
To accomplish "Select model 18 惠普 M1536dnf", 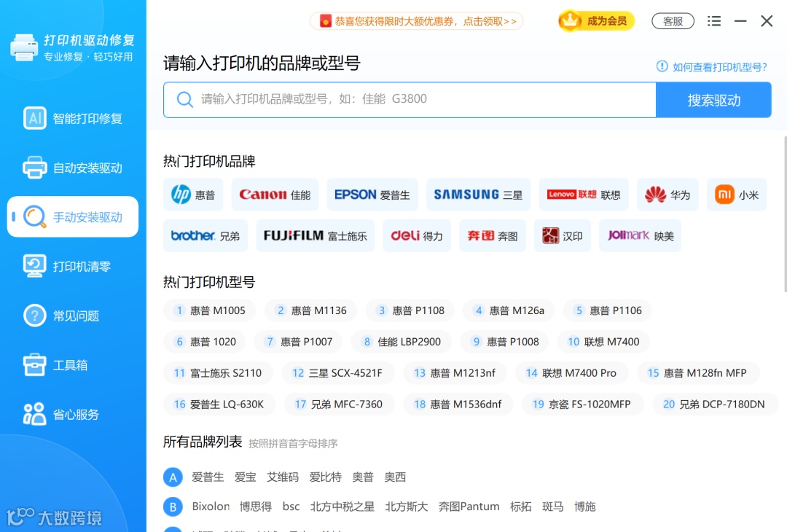I will 458,404.
